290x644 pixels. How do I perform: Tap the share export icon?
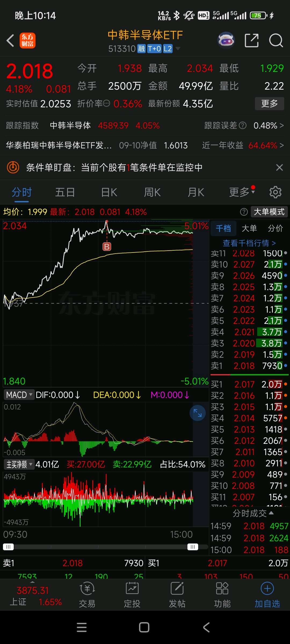[252, 41]
